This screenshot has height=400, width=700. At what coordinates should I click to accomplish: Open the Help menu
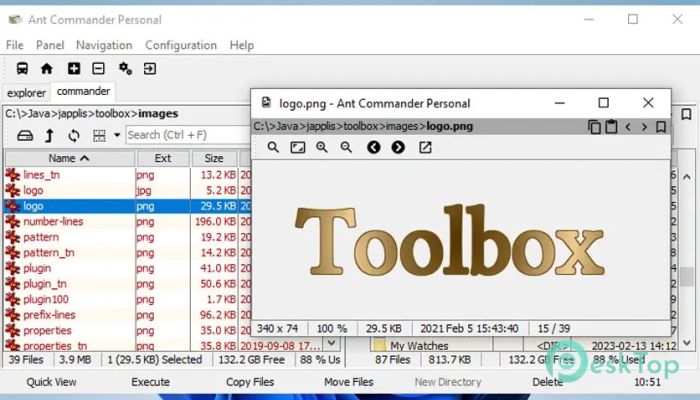pyautogui.click(x=242, y=45)
